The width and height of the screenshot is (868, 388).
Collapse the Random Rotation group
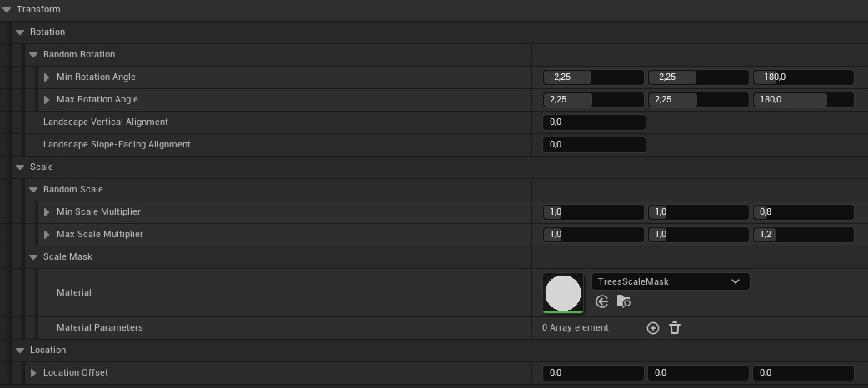click(34, 54)
